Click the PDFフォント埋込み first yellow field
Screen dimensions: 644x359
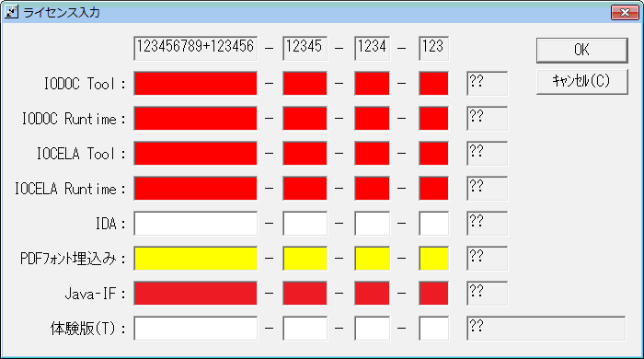(x=195, y=259)
